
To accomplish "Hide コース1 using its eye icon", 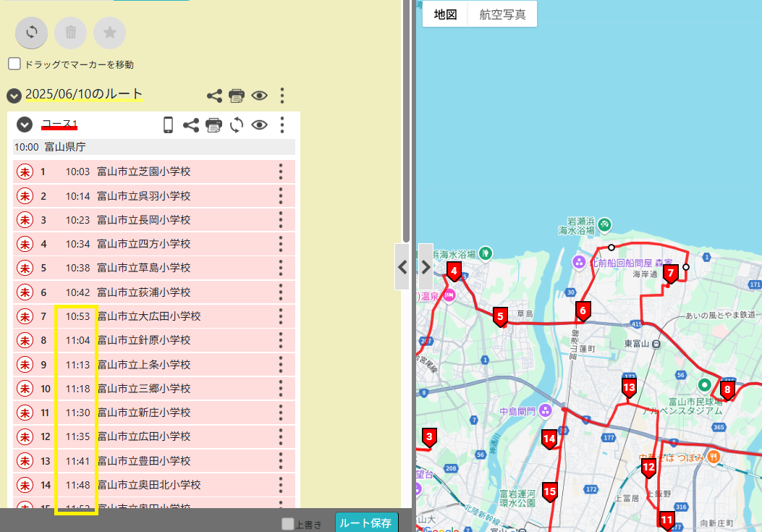I will [258, 124].
